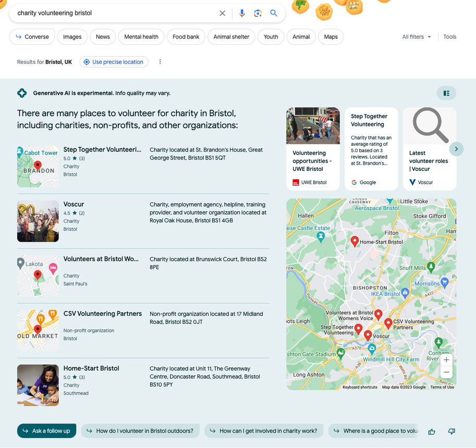The image size is (476, 448).
Task: Zoom in on the map
Action: point(446,360)
